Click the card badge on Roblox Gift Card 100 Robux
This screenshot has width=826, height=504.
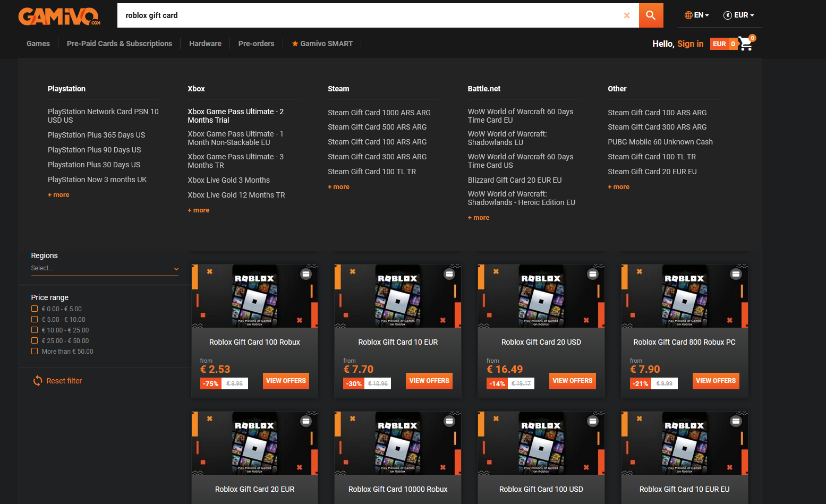point(306,274)
